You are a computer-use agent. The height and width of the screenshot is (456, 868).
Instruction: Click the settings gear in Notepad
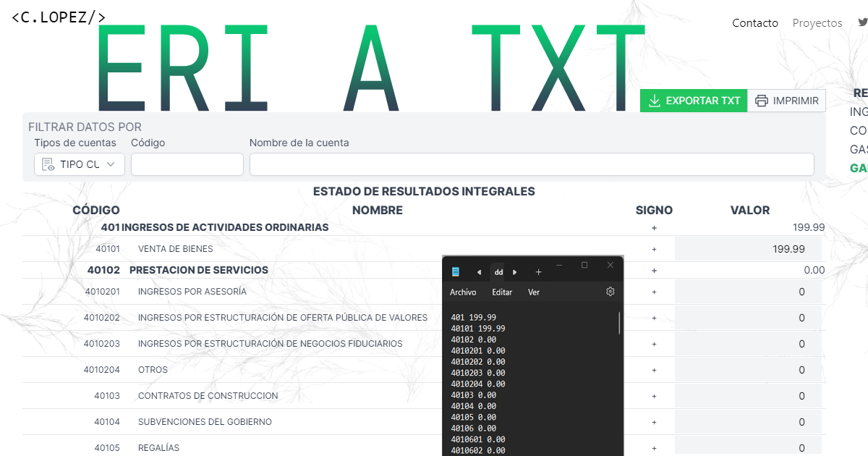point(610,292)
